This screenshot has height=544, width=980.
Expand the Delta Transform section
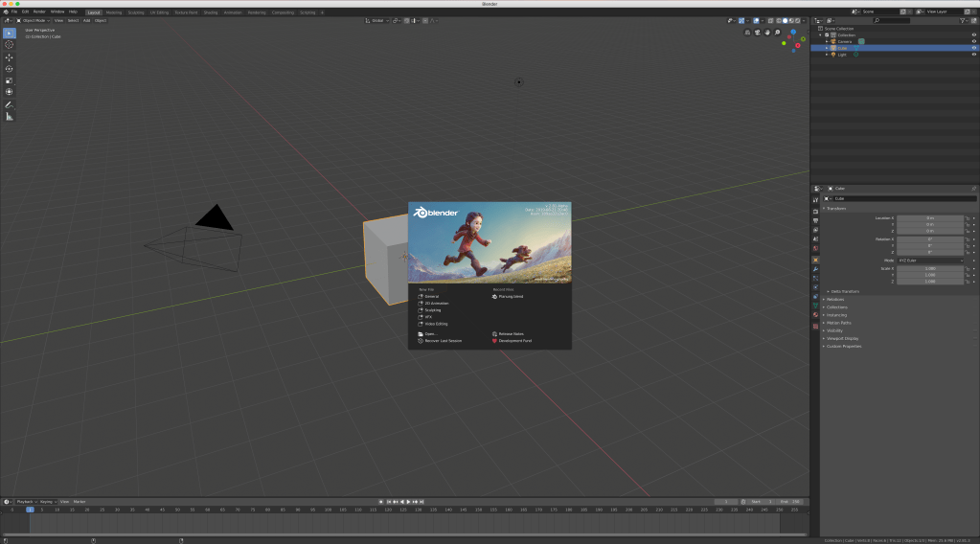(845, 290)
